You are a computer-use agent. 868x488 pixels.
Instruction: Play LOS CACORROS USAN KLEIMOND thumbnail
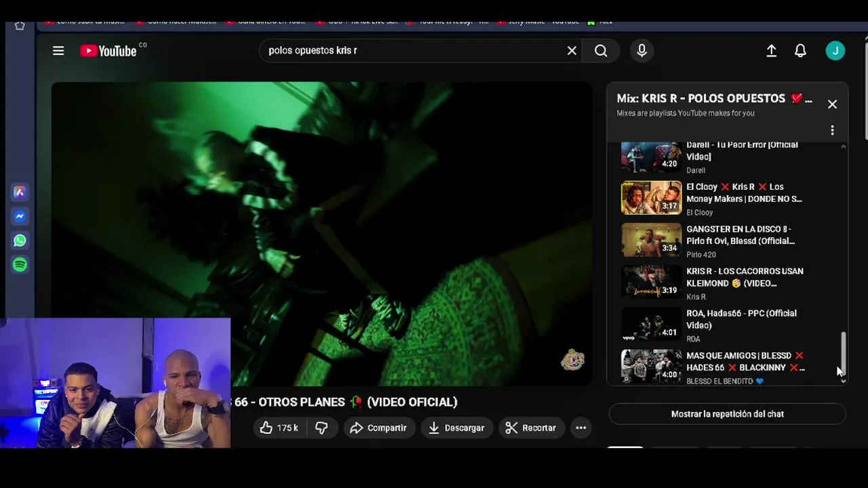pyautogui.click(x=651, y=282)
